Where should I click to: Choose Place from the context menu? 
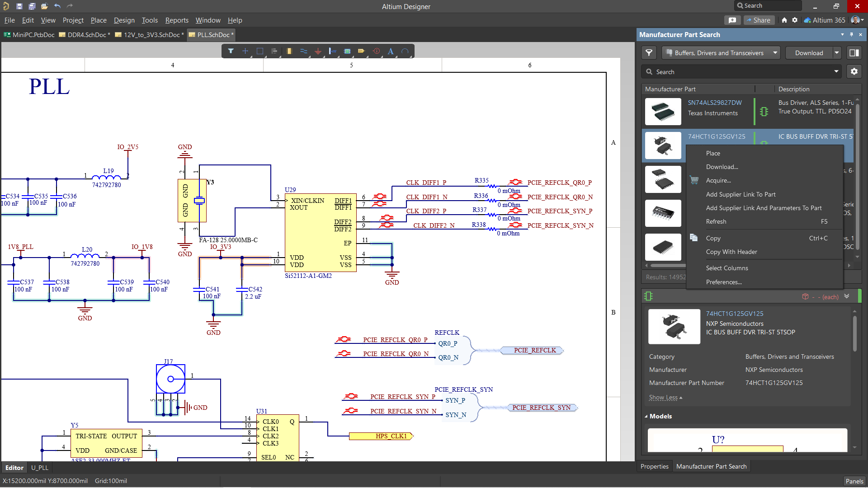(713, 153)
